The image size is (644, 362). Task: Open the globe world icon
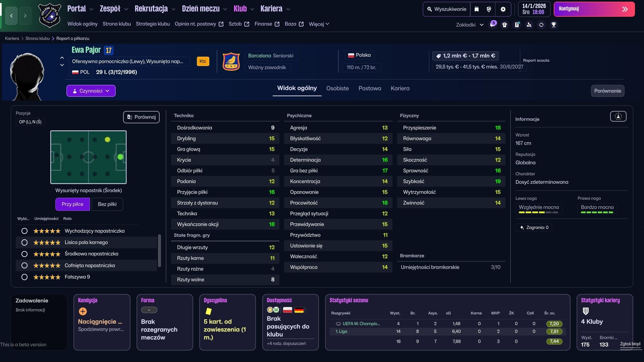coord(489,9)
